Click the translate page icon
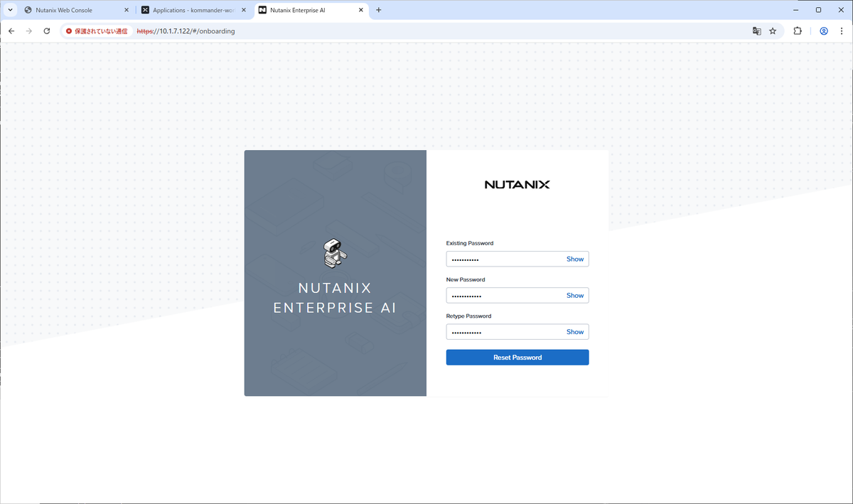This screenshot has height=504, width=853. coord(757,31)
